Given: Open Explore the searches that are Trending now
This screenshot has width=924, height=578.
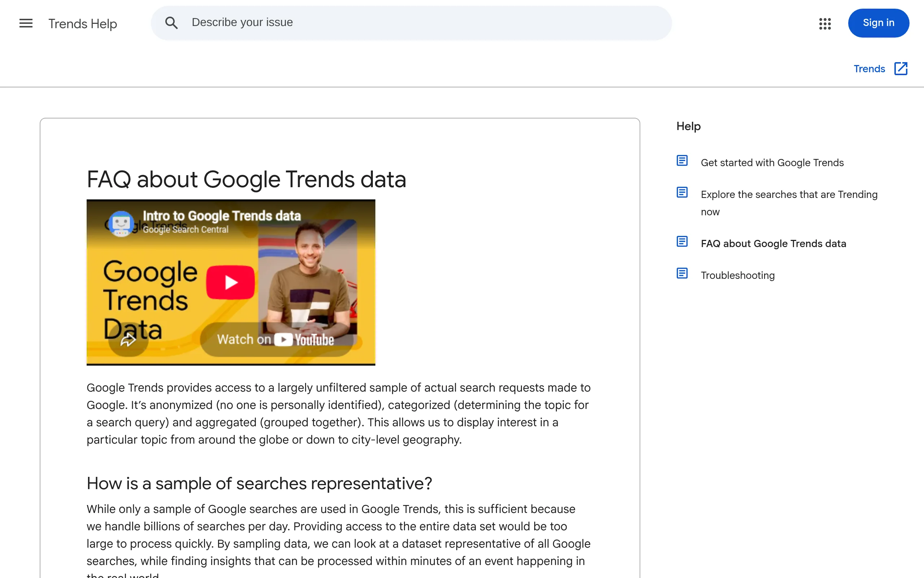Looking at the screenshot, I should pyautogui.click(x=789, y=203).
